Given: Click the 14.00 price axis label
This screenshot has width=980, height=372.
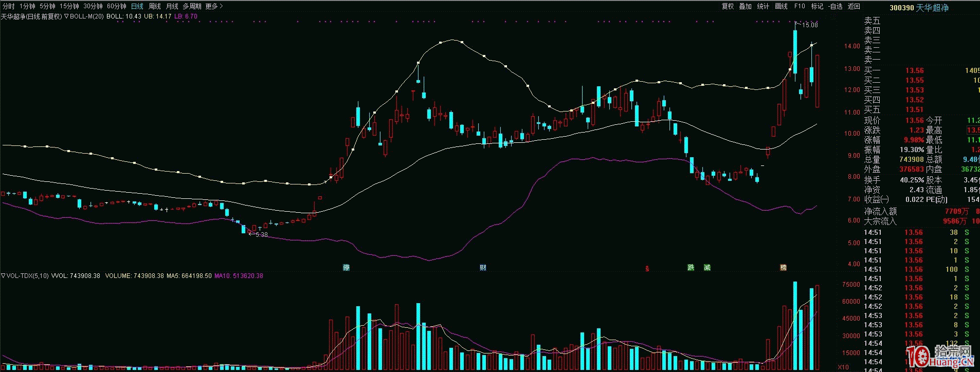Looking at the screenshot, I should click(x=852, y=46).
